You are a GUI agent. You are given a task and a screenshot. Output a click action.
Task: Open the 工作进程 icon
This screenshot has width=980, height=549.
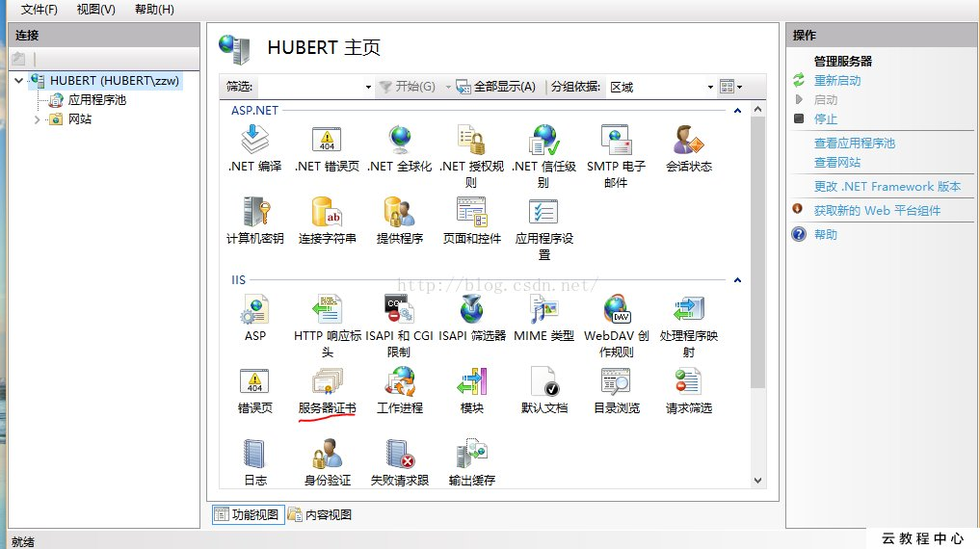(x=399, y=381)
